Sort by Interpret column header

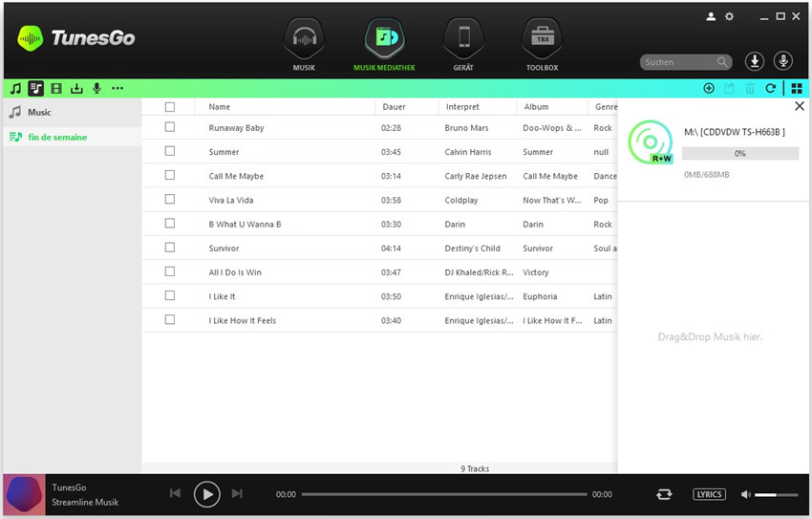(478, 107)
